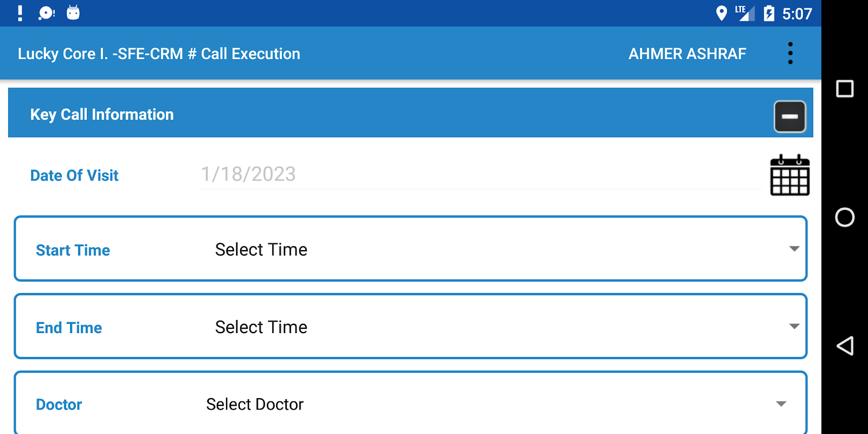Click the Date Of Visit label

tap(74, 176)
